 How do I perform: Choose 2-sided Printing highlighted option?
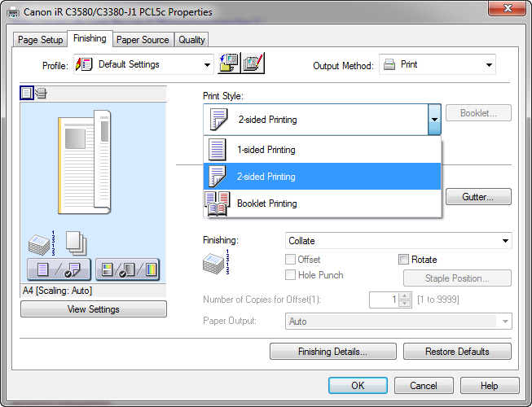click(x=322, y=176)
